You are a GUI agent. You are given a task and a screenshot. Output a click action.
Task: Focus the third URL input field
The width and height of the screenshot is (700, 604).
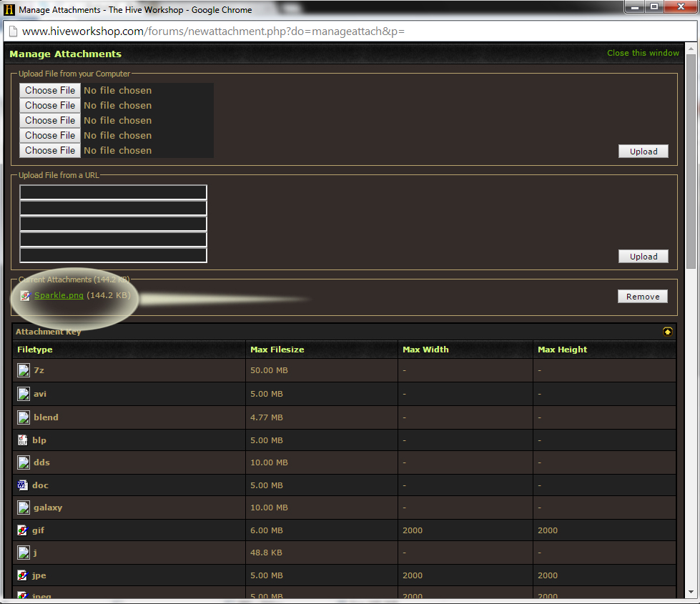click(x=114, y=224)
